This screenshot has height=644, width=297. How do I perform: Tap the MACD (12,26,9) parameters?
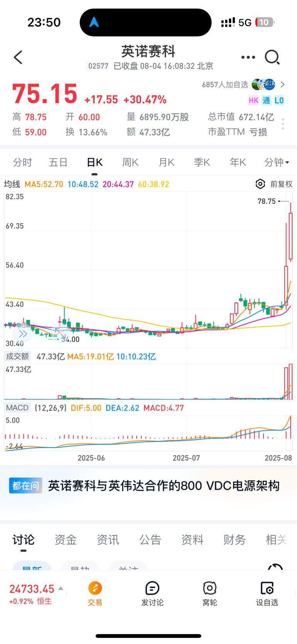tap(51, 408)
